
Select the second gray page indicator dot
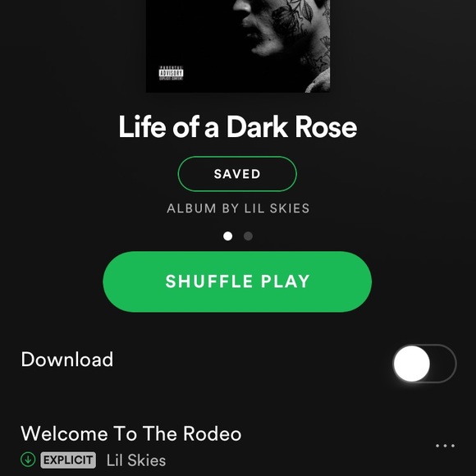pos(248,236)
